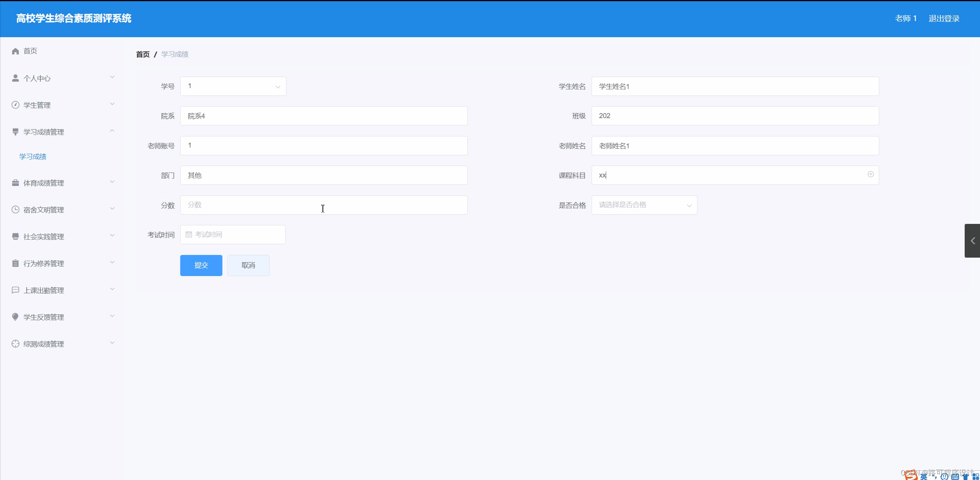Viewport: 980px width, 480px height.
Task: Collapse the 学习成绩管理 menu chevron
Action: point(112,131)
